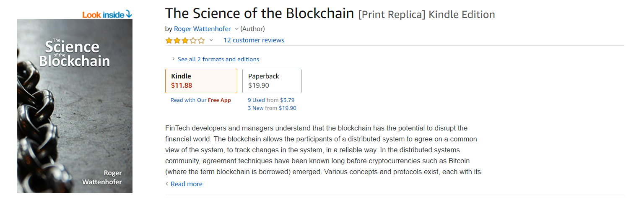
Task: Click the book title heading
Action: click(260, 14)
